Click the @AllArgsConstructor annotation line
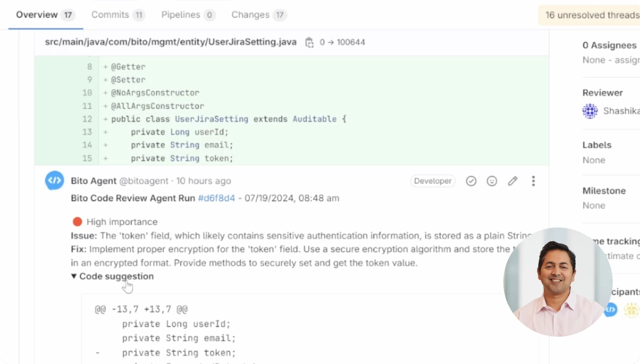The width and height of the screenshot is (640, 364). [158, 106]
